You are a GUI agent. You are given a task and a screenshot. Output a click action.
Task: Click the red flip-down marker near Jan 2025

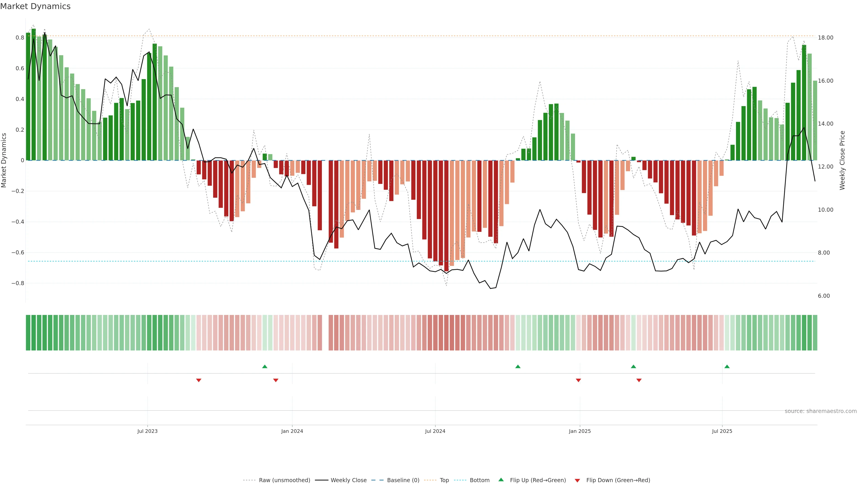(578, 380)
